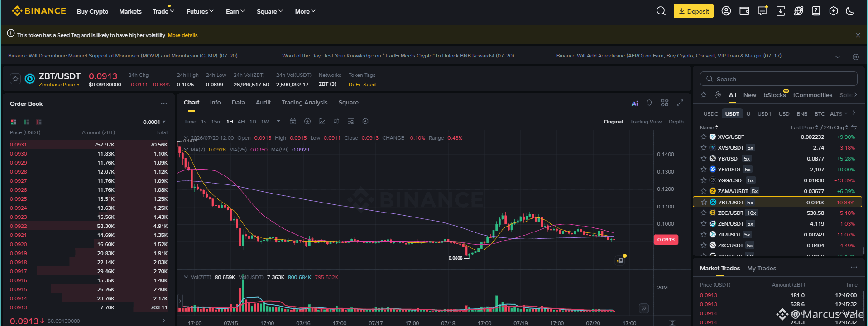
Task: Favorite the YFI/USDT pair
Action: tap(704, 170)
